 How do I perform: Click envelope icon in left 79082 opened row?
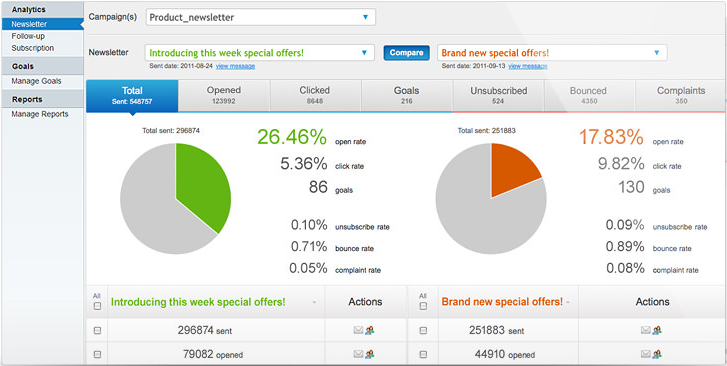358,354
